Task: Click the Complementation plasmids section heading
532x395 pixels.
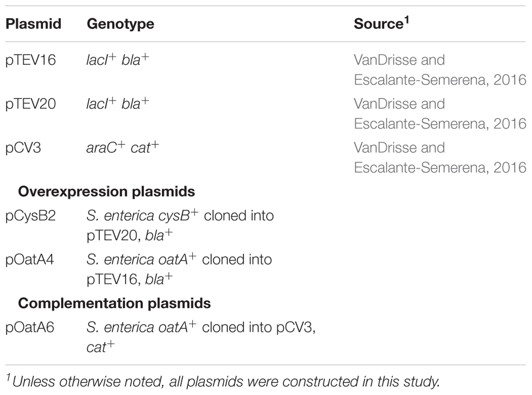Action: [x=114, y=303]
